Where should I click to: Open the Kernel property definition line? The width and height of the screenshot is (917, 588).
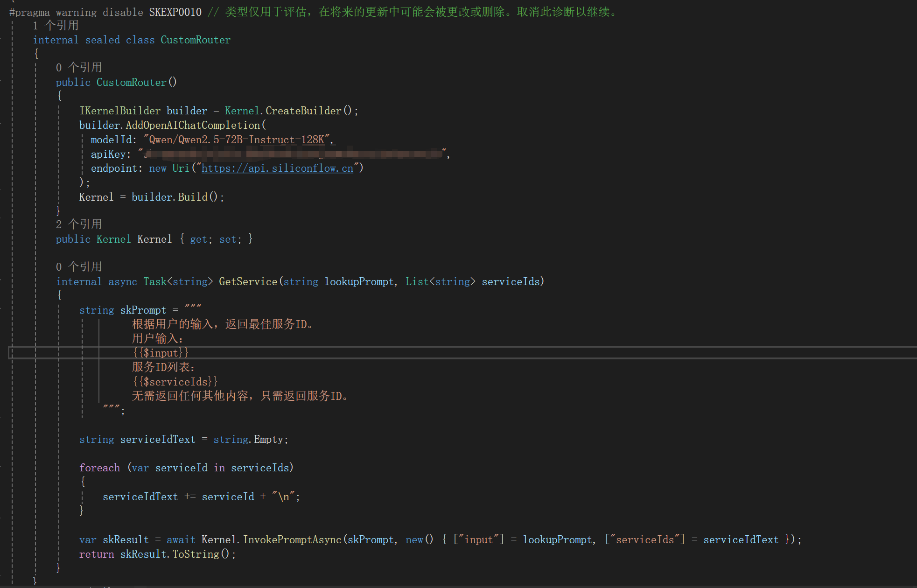click(x=153, y=238)
